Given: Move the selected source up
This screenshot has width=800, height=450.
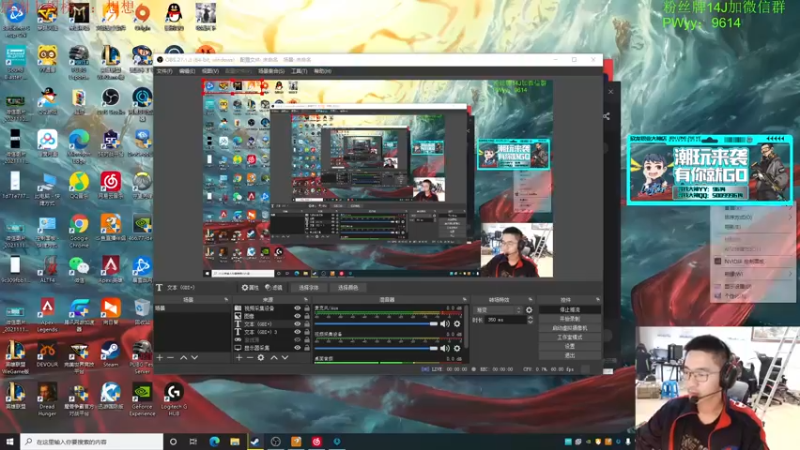Looking at the screenshot, I should pyautogui.click(x=273, y=358).
